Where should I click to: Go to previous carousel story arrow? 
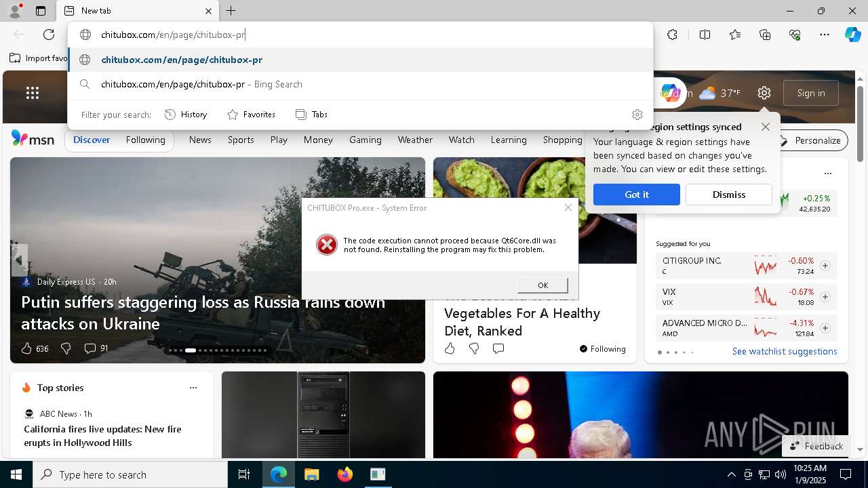tap(19, 260)
